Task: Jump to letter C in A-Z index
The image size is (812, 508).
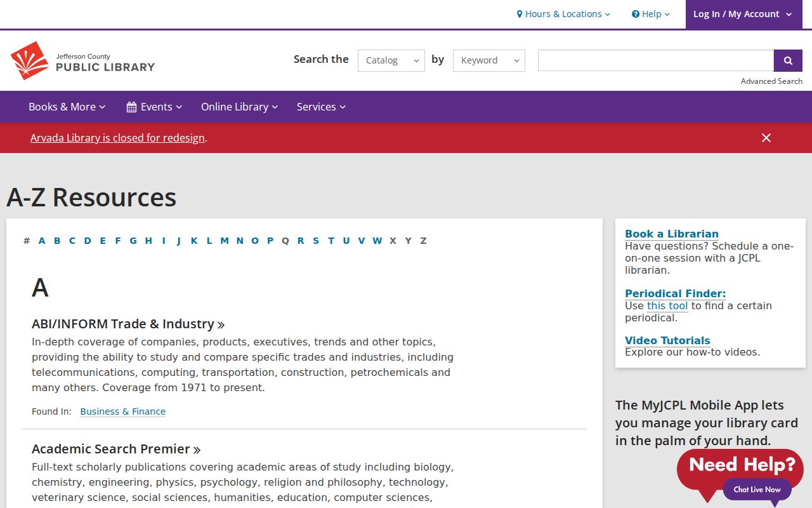Action: click(72, 241)
